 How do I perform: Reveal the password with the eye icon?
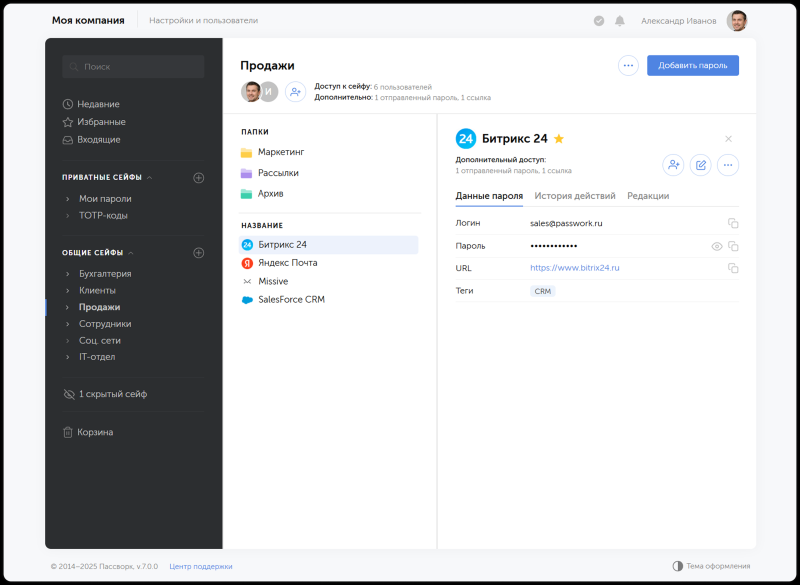point(716,246)
